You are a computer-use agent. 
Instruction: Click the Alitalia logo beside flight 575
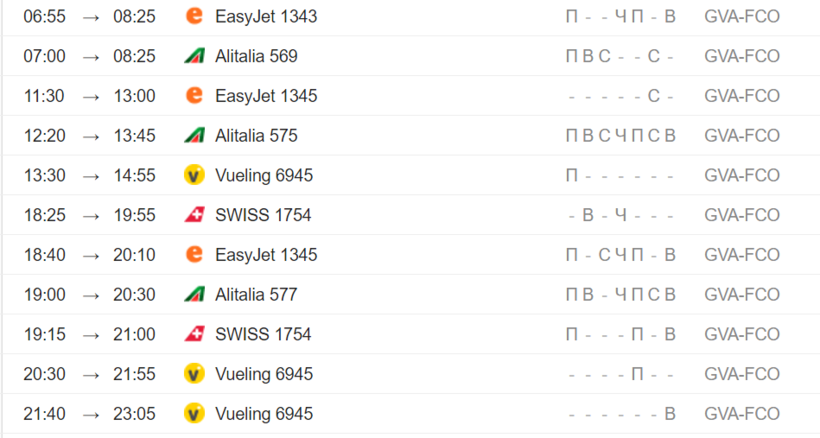point(195,135)
